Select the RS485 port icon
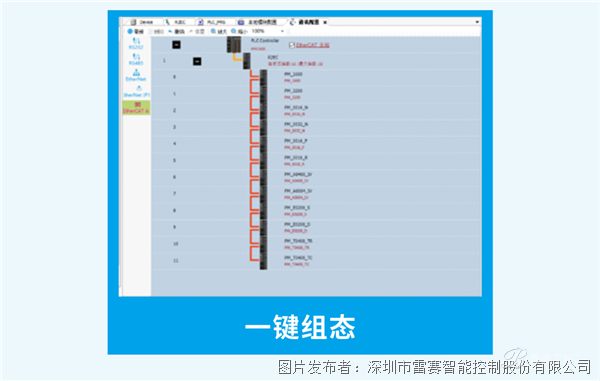600x381 pixels. (x=136, y=59)
